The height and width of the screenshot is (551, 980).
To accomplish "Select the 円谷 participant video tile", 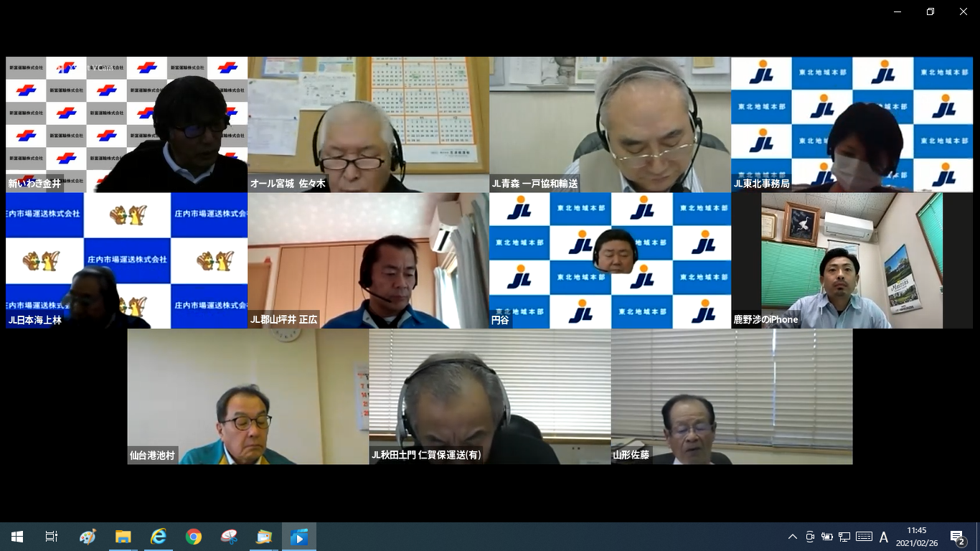I will point(611,260).
